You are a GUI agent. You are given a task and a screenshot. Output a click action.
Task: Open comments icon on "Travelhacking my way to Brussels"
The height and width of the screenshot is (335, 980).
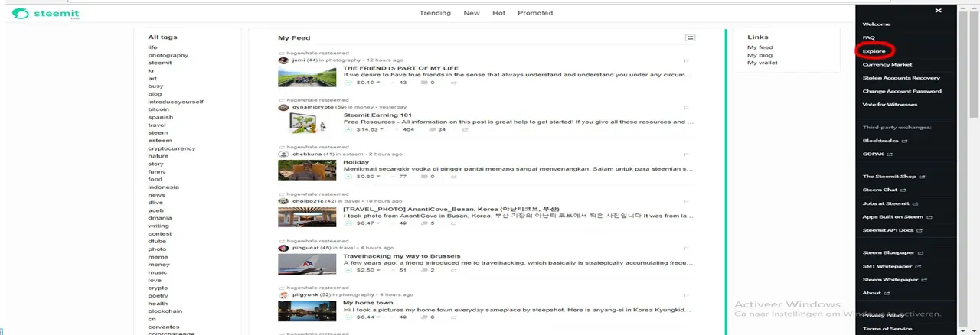click(425, 270)
